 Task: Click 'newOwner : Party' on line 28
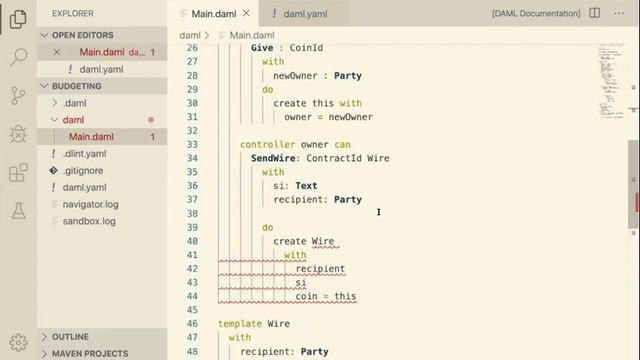tap(317, 76)
